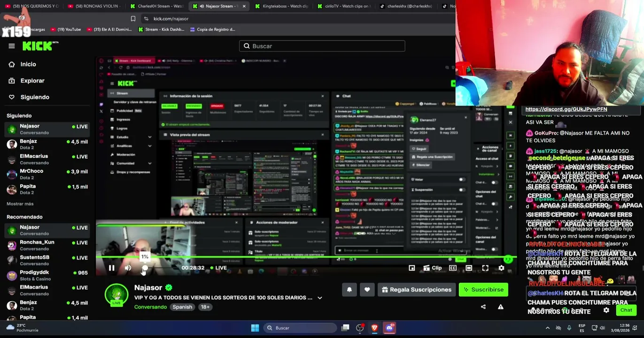Click the green Kick logo

[x=40, y=46]
